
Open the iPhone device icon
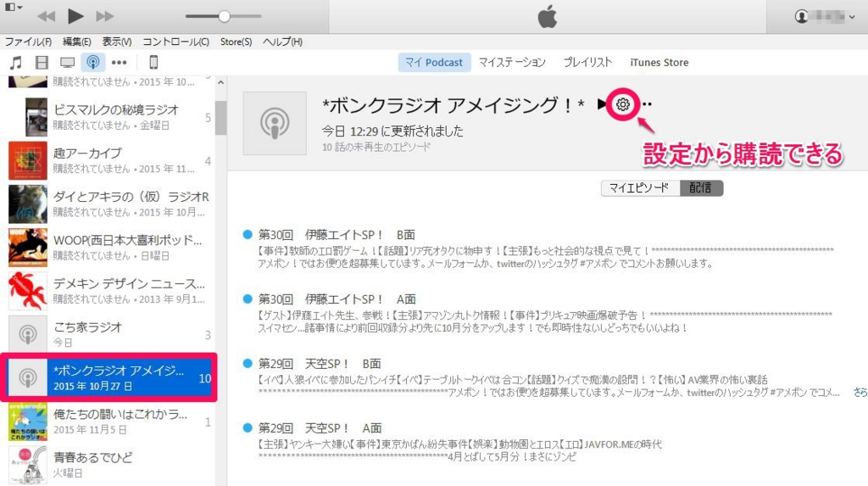click(x=153, y=62)
